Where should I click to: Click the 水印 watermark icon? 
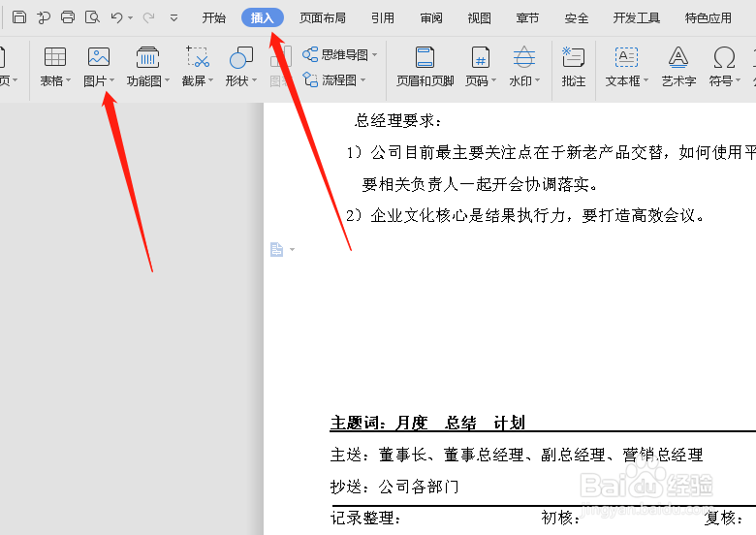point(524,57)
